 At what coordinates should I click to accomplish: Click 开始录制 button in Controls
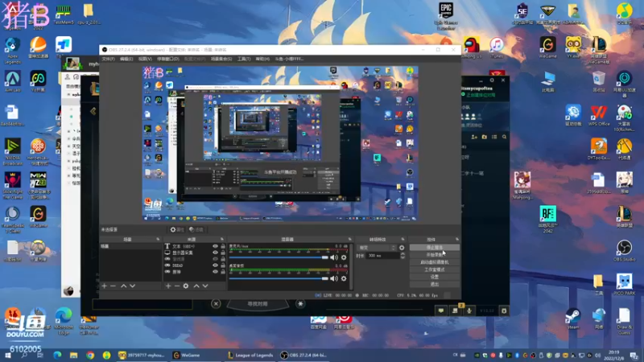(x=435, y=255)
